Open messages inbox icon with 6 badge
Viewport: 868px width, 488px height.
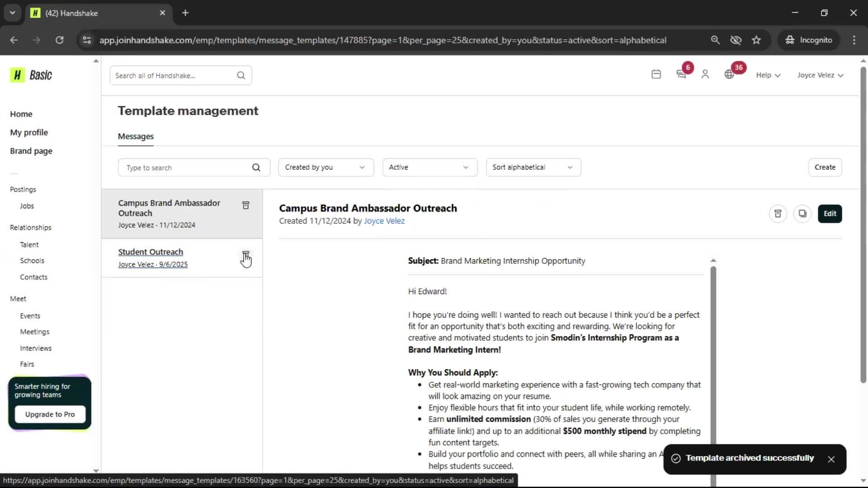coord(681,75)
